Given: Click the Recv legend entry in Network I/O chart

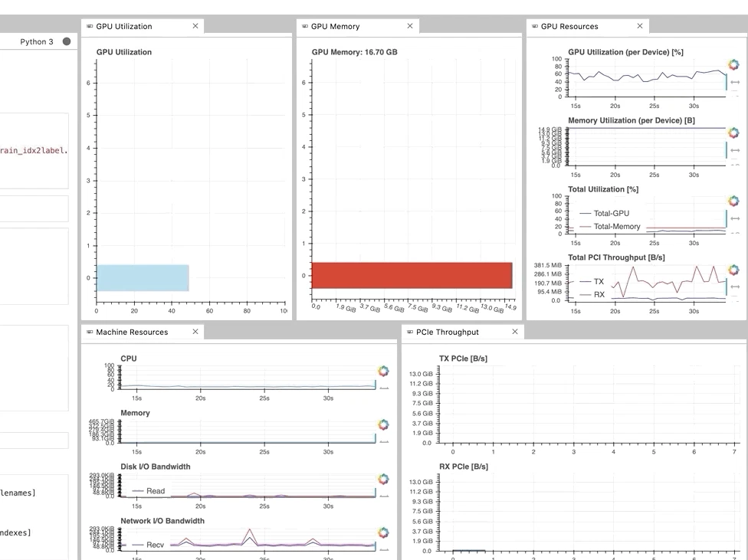Looking at the screenshot, I should tap(149, 545).
